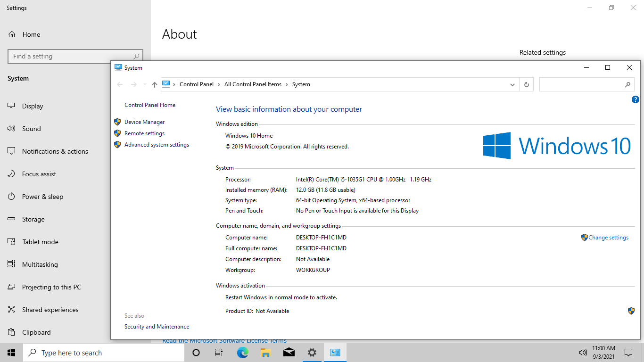
Task: Open the Device Manager link
Action: pyautogui.click(x=144, y=122)
